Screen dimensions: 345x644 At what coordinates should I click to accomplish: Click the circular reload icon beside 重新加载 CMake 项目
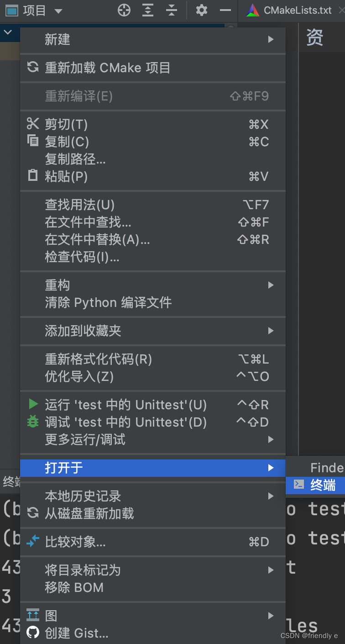32,67
